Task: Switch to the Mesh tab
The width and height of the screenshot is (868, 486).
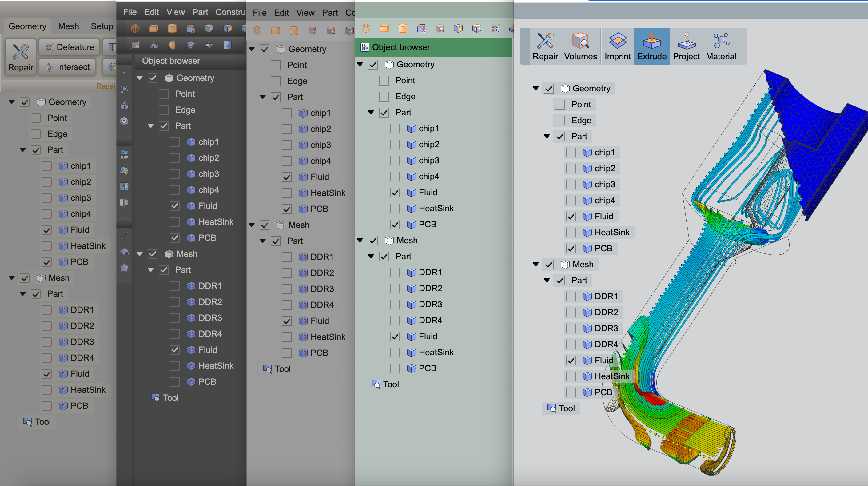Action: 68,26
